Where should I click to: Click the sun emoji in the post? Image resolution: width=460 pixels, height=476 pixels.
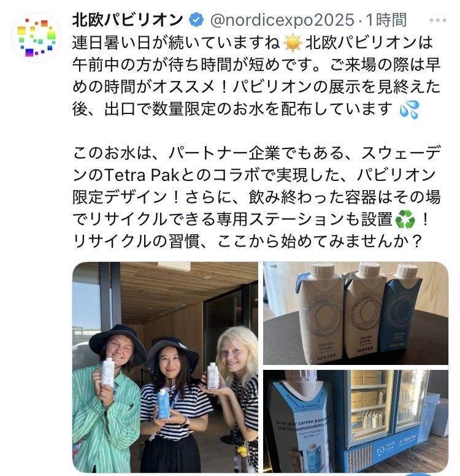tap(293, 43)
